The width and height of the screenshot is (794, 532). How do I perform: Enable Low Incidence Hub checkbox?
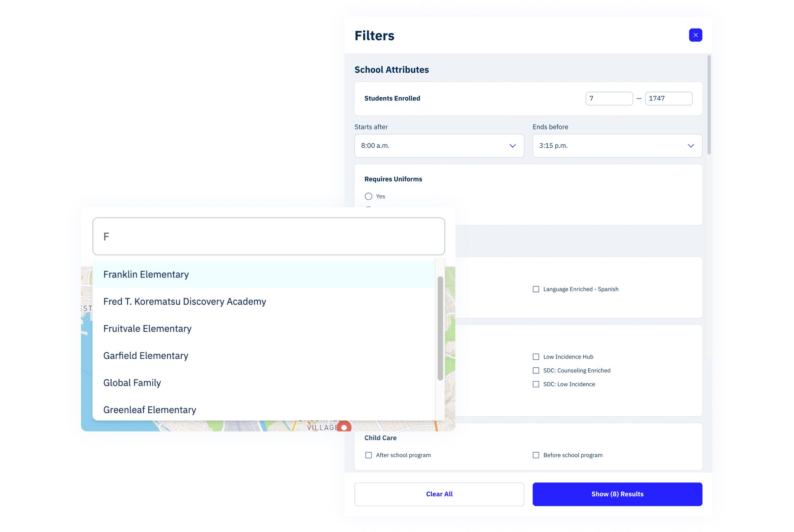536,357
